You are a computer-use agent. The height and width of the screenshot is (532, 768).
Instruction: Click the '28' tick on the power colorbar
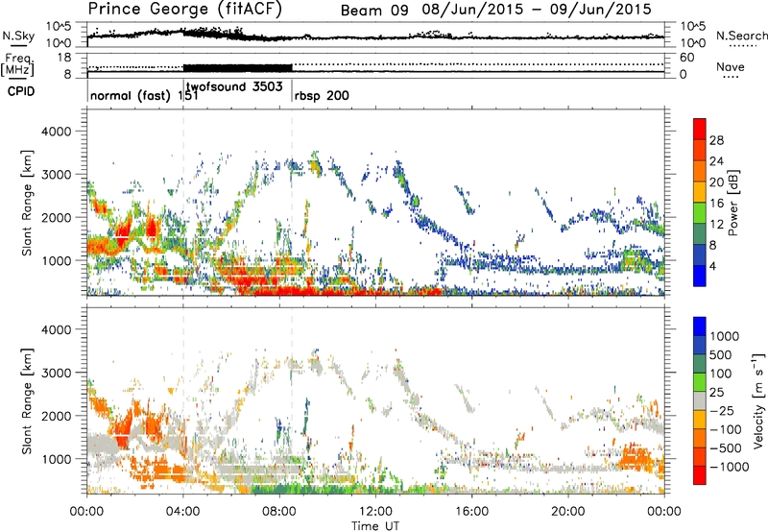pyautogui.click(x=716, y=140)
